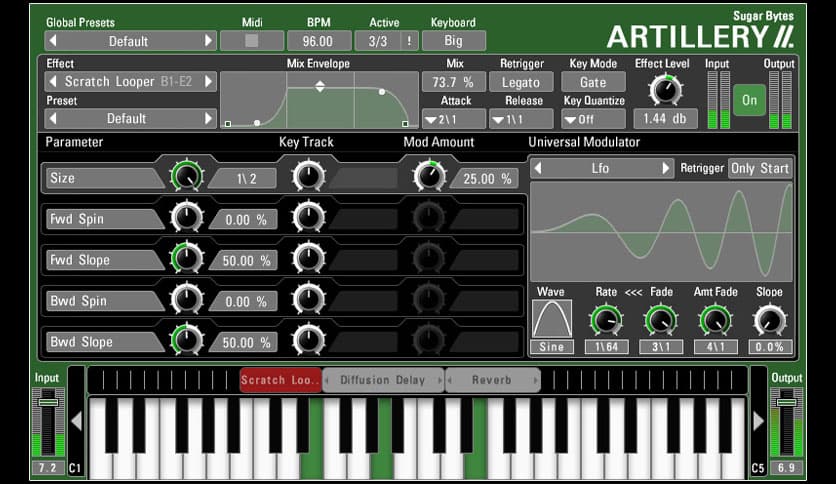Click the LFO Slope knob
This screenshot has width=836, height=484.
pos(770,320)
